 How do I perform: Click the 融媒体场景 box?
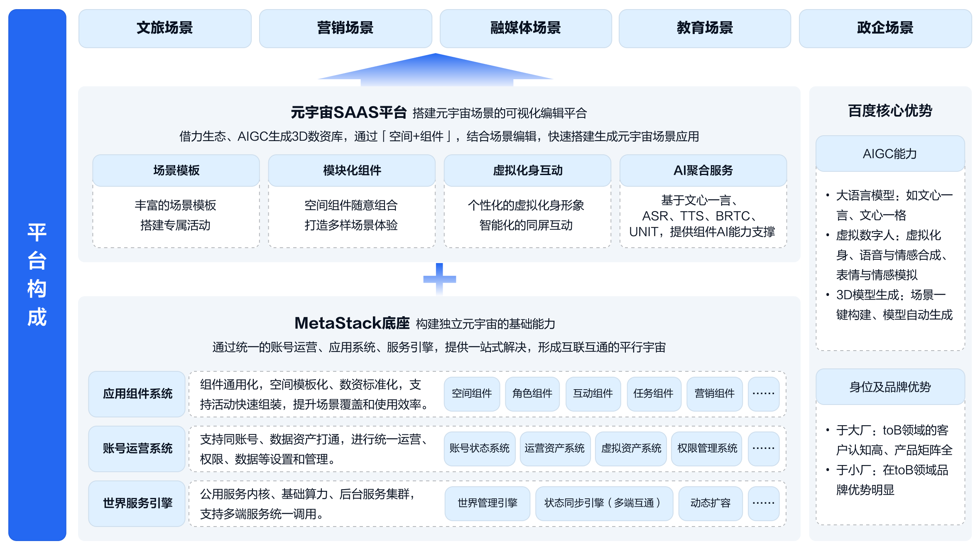526,28
